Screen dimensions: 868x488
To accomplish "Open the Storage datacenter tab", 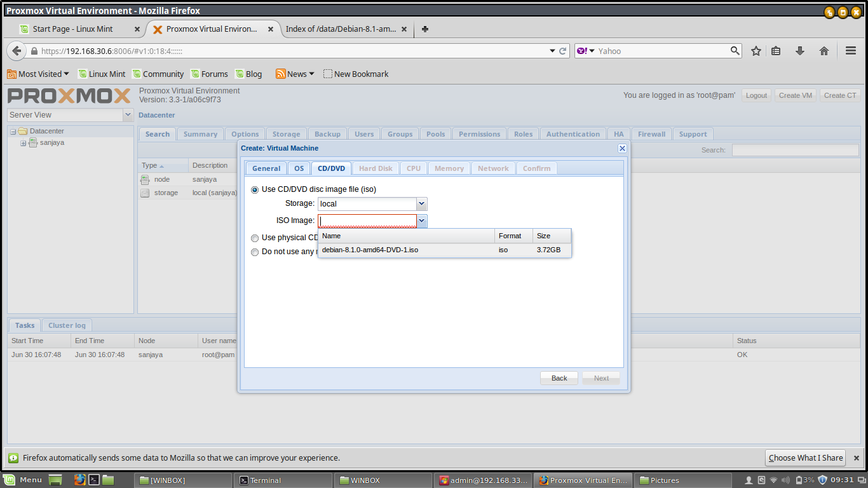I will (x=287, y=134).
